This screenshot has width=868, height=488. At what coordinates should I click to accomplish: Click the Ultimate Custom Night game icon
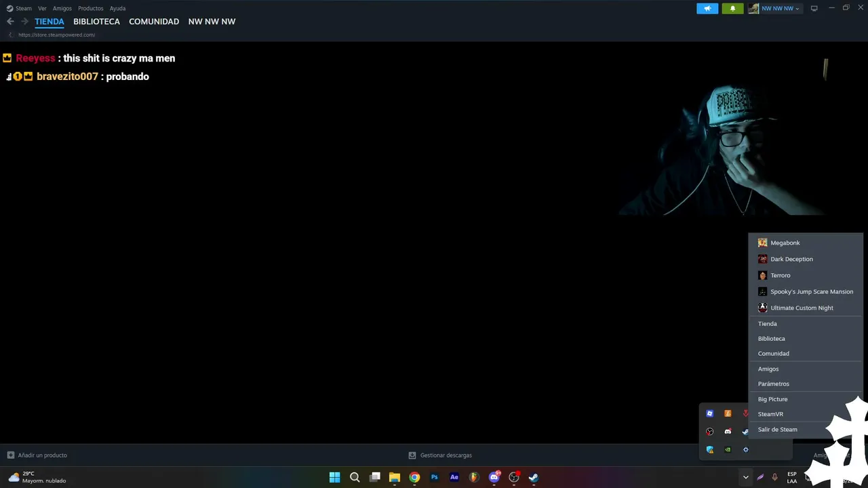tap(763, 308)
